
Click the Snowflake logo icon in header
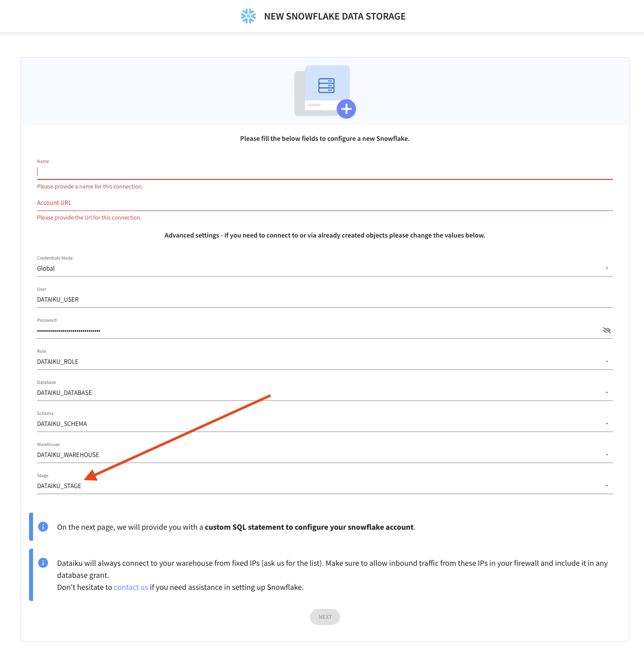pos(248,16)
